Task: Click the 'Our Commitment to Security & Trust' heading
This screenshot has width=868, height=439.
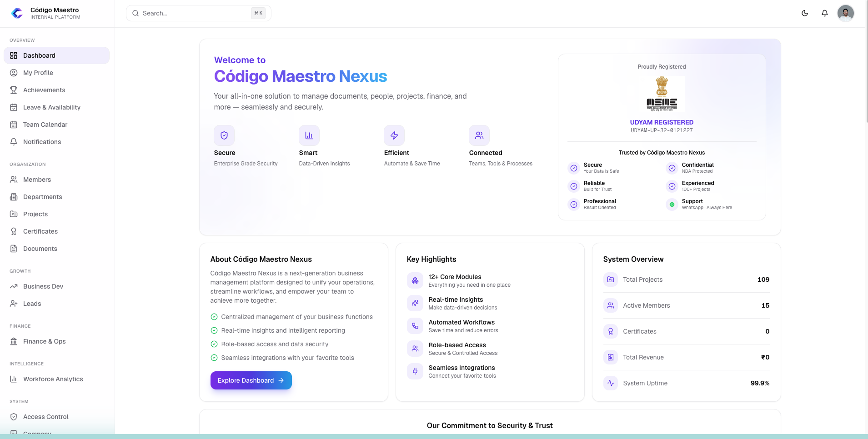Action: pyautogui.click(x=490, y=425)
